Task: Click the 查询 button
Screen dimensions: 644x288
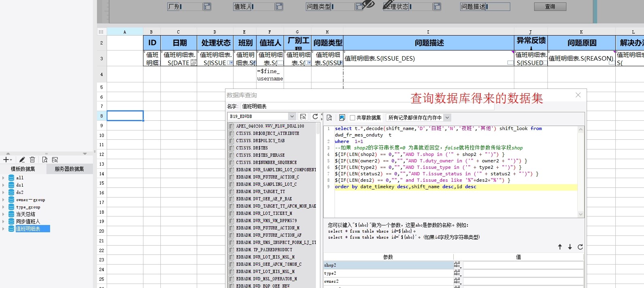Action: click(x=550, y=6)
